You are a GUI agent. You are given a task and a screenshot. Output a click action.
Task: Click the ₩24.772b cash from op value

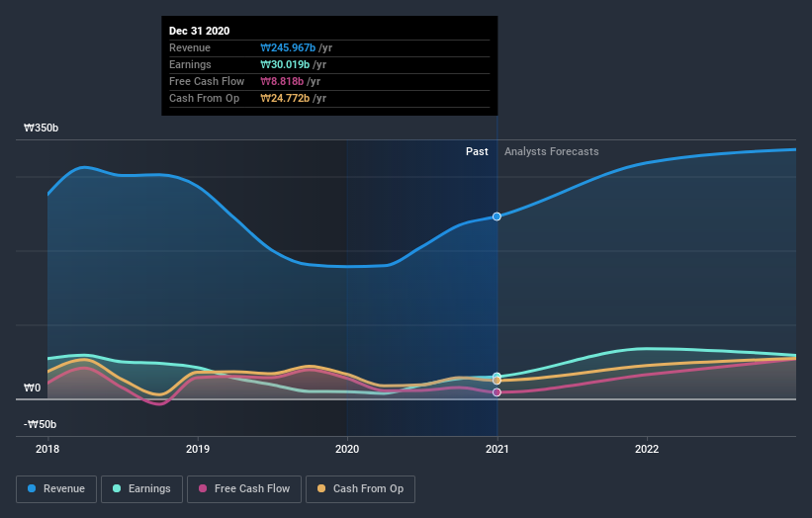(285, 98)
